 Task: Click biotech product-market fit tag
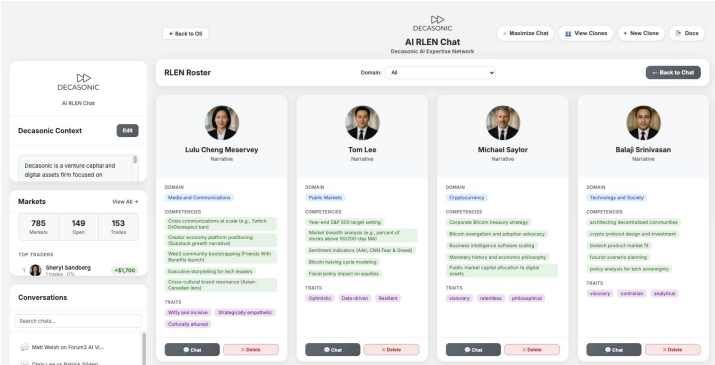point(619,245)
